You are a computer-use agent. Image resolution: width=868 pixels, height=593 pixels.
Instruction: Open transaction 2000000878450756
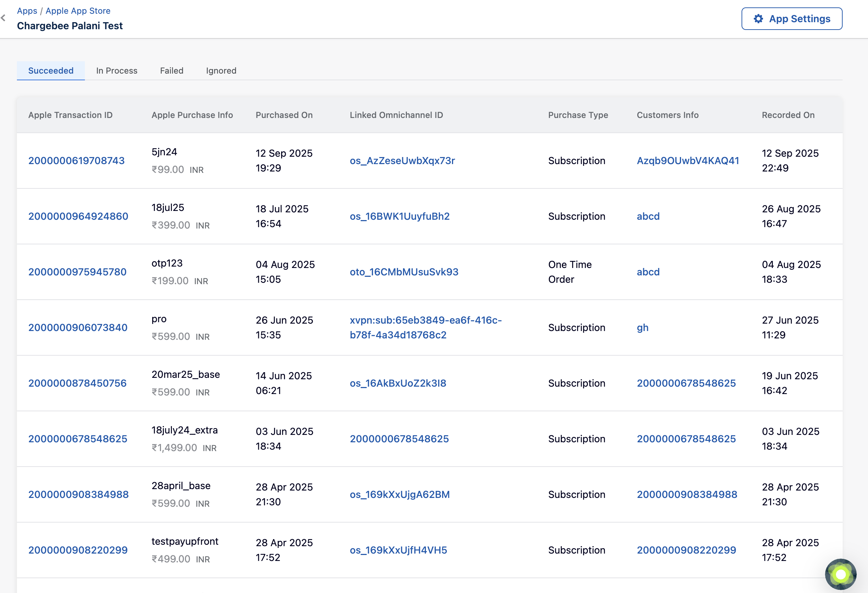point(77,383)
